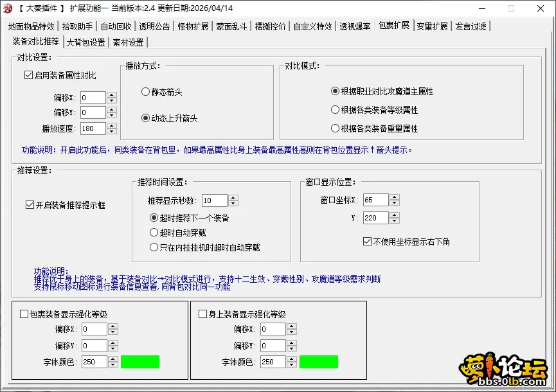Screen dimensions: 556x392
Task: Click the spinner arrows beside 包裹装备 字体颜色
Action: click(112, 362)
